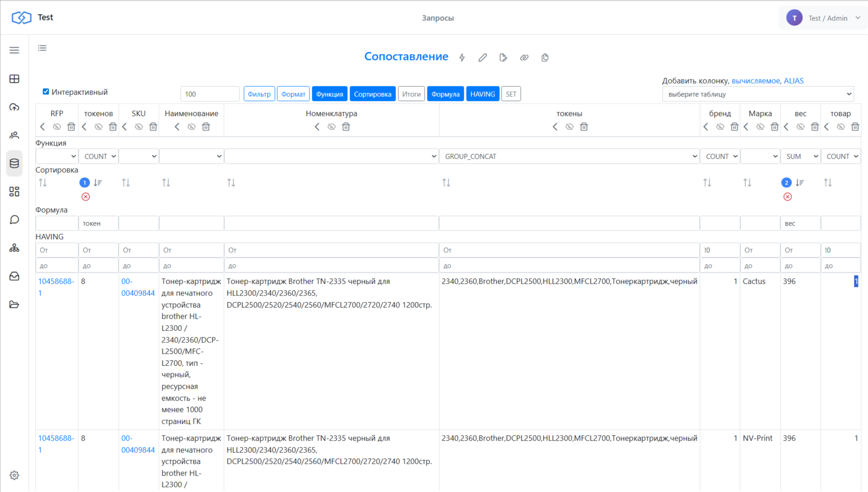The height and width of the screenshot is (492, 868).
Task: Click the cloud upload sidebar icon
Action: (x=15, y=107)
